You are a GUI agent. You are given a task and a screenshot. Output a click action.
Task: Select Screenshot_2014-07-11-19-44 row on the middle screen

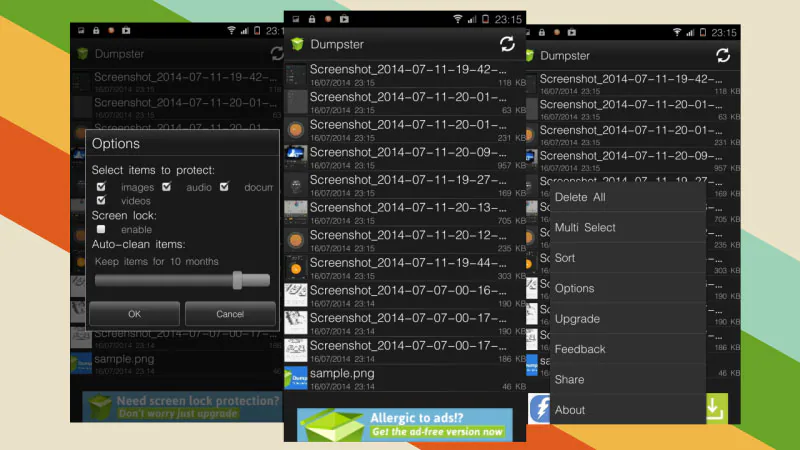pyautogui.click(x=405, y=268)
